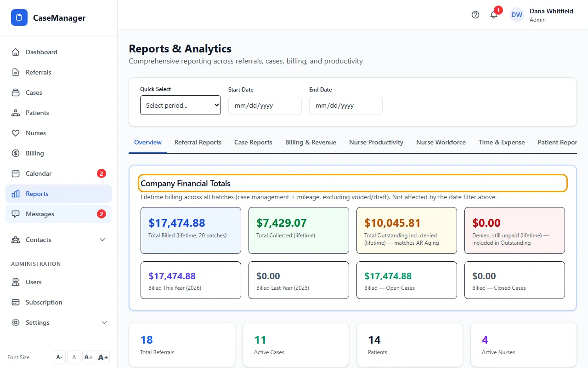
Task: Click the Contacts group icon
Action: point(16,240)
